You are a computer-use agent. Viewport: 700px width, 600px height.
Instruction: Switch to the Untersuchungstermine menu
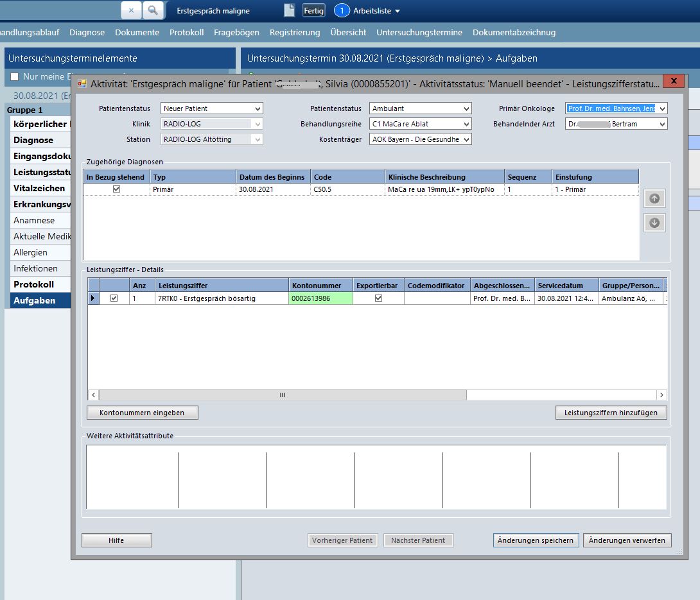[419, 32]
